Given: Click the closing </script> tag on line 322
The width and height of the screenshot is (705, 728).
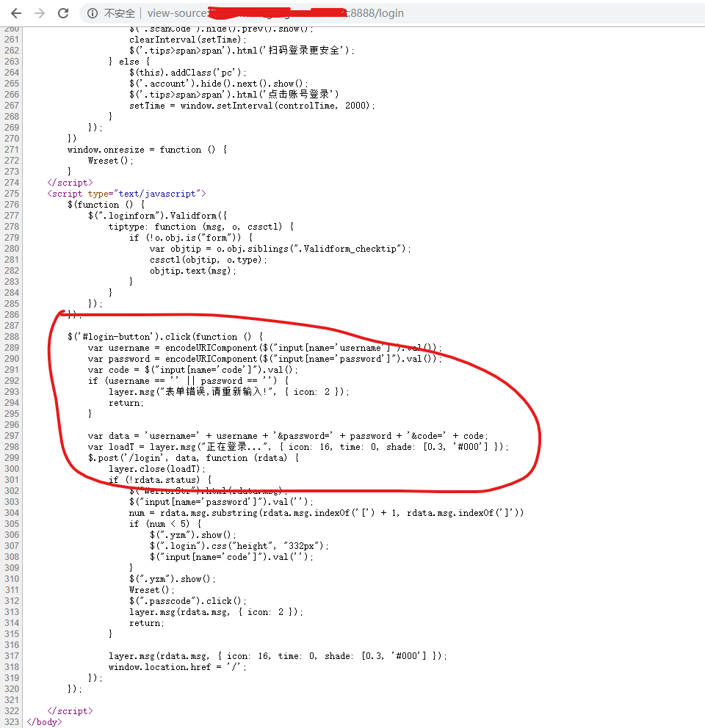Looking at the screenshot, I should point(70,711).
